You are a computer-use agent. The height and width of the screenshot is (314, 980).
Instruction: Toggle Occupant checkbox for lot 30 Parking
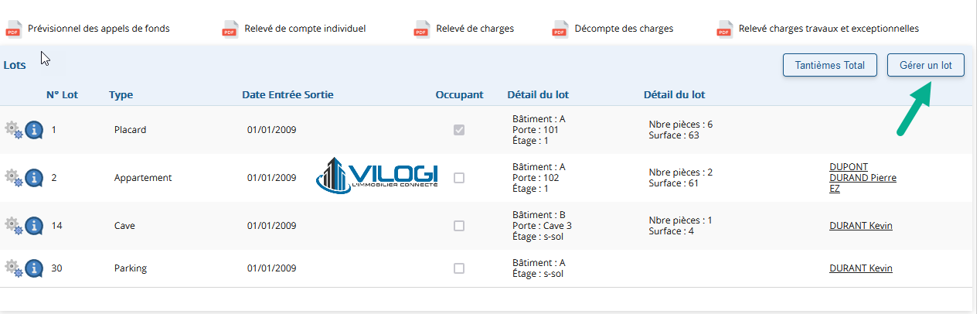(x=459, y=268)
